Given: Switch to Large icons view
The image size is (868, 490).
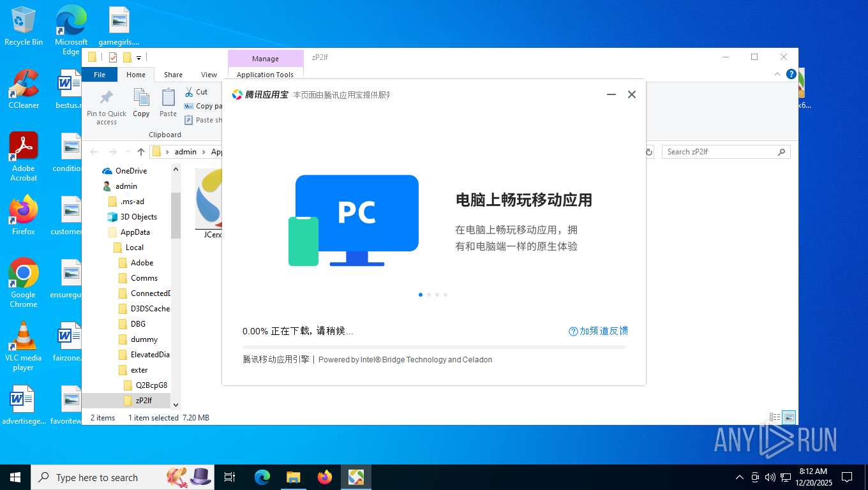Looking at the screenshot, I should pyautogui.click(x=789, y=417).
